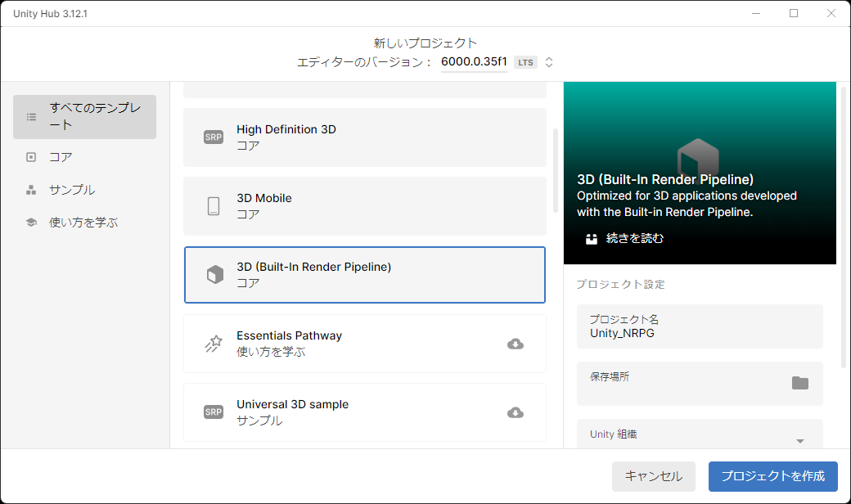The height and width of the screenshot is (504, 851).
Task: Click the download cloud icon for Essentials Pathway
Action: click(516, 344)
